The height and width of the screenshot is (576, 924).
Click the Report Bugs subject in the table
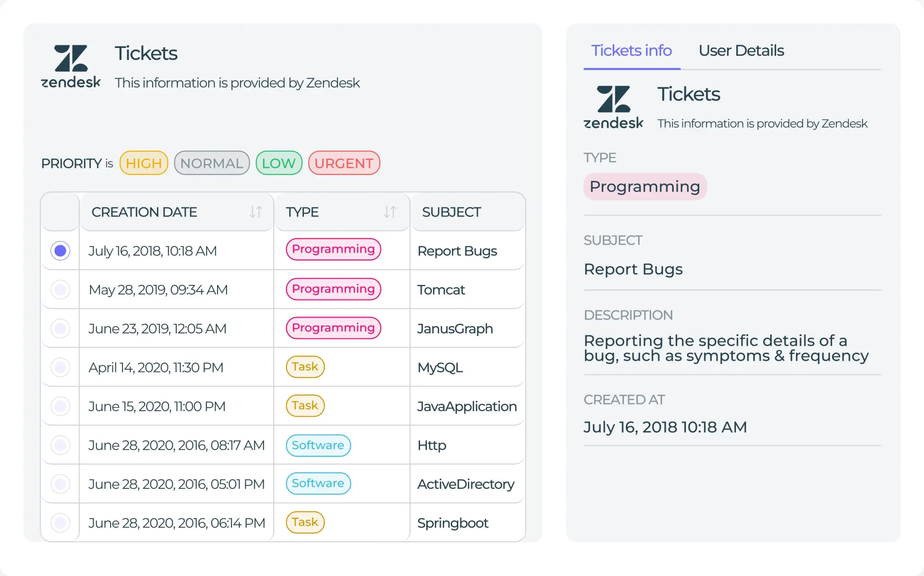(457, 251)
